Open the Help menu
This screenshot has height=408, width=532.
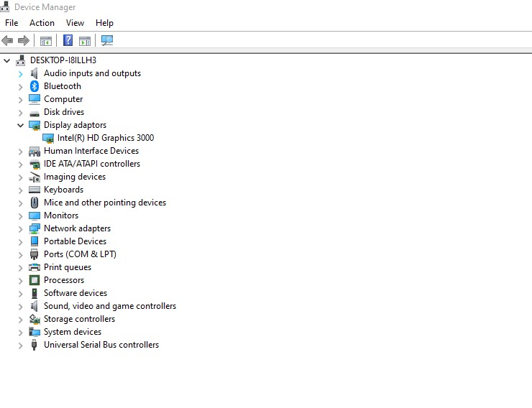(x=104, y=23)
